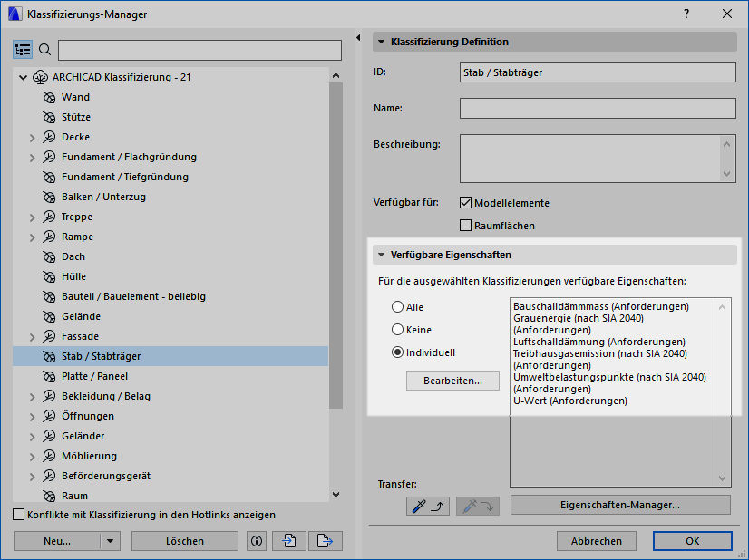Screen dimensions: 749x560
Task: Open the help question mark
Action: tap(686, 14)
